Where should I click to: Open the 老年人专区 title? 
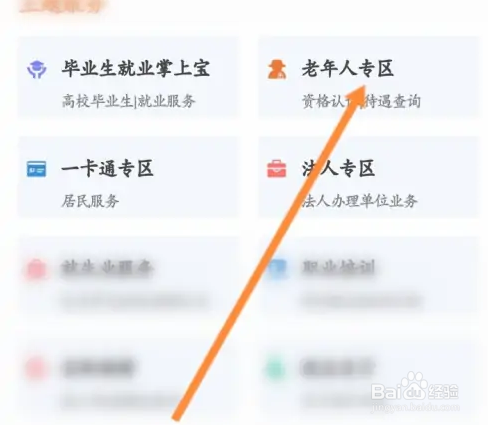[x=348, y=69]
